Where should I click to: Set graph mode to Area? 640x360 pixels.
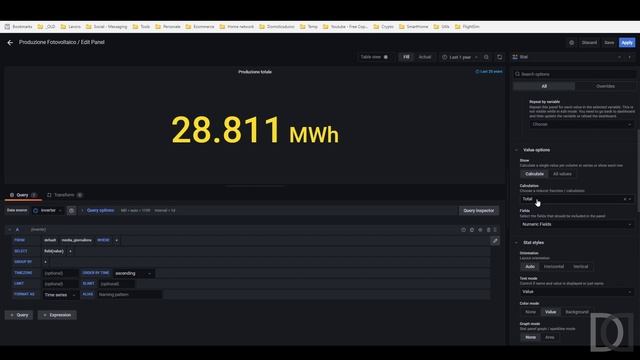pyautogui.click(x=550, y=337)
